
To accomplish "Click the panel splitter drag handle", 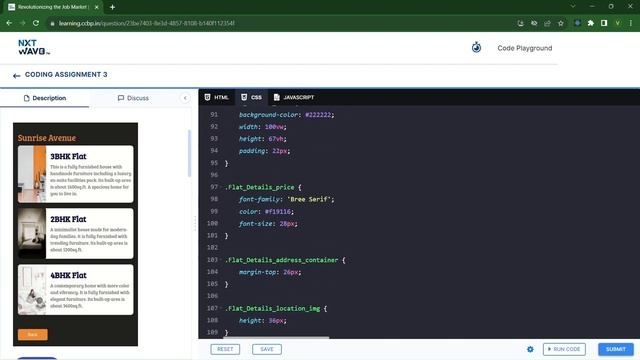I will coord(195,223).
